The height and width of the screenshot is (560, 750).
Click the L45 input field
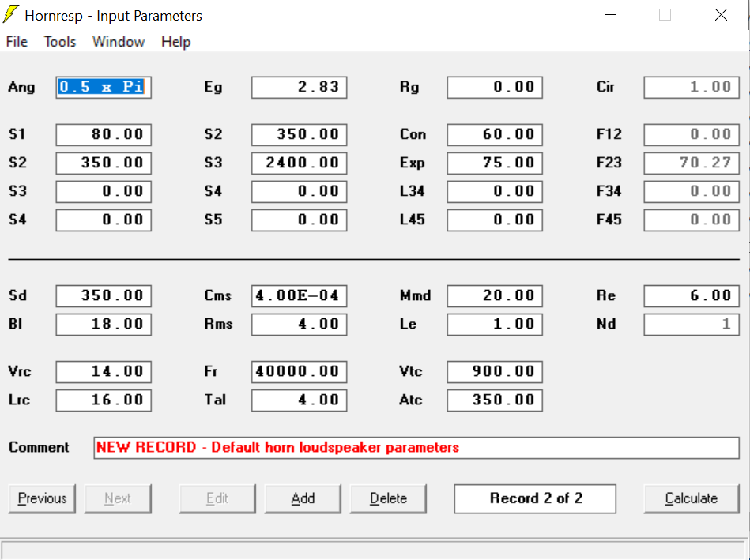[x=495, y=220]
